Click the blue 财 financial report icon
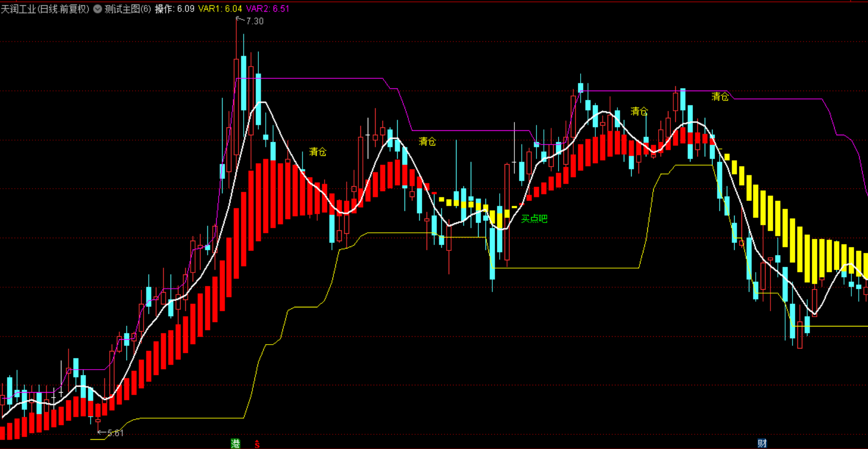 coord(762,444)
